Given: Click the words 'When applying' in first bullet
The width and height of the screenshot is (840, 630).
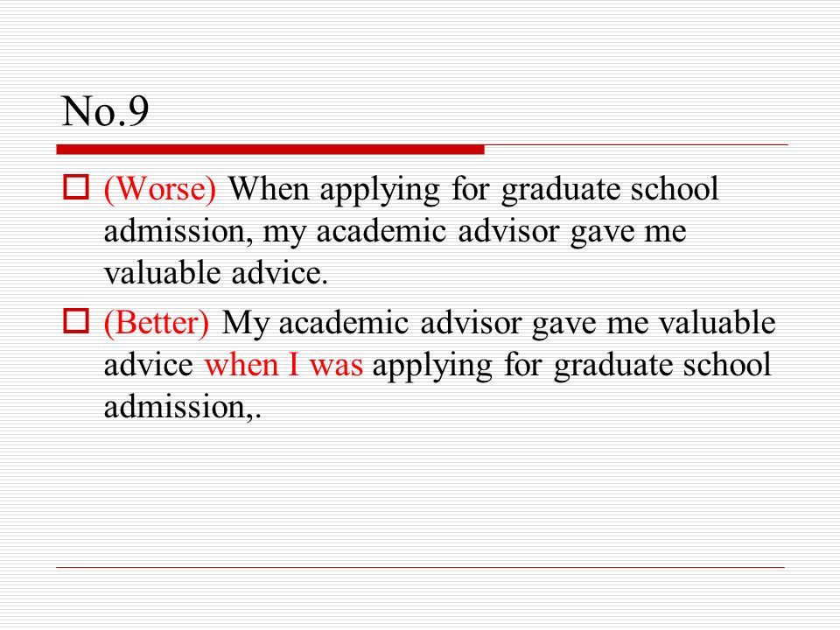Looking at the screenshot, I should [334, 190].
